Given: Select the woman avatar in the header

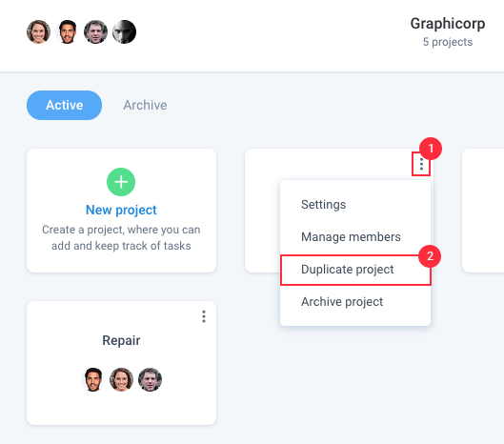Looking at the screenshot, I should coord(38,31).
